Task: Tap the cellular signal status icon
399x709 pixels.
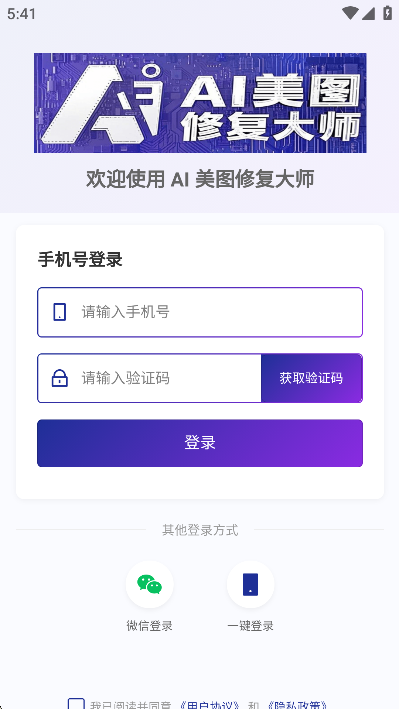Action: tap(368, 14)
